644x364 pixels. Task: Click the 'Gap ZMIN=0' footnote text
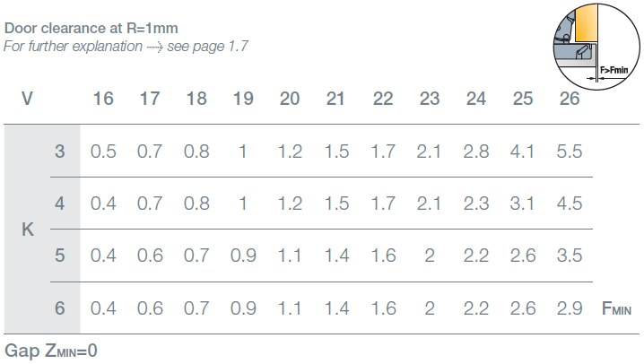point(51,350)
